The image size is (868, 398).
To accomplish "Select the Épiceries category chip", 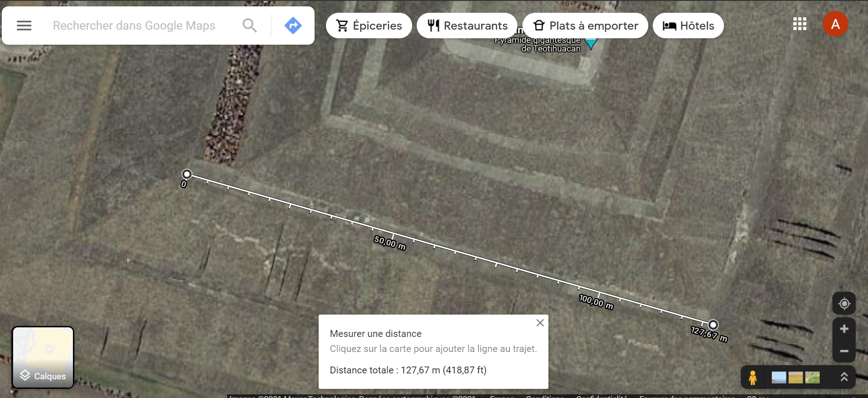I will coord(369,26).
